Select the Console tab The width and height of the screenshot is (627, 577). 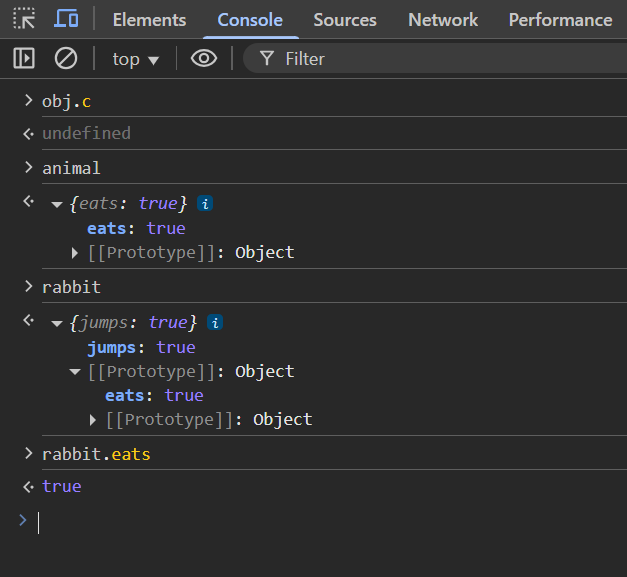click(250, 20)
